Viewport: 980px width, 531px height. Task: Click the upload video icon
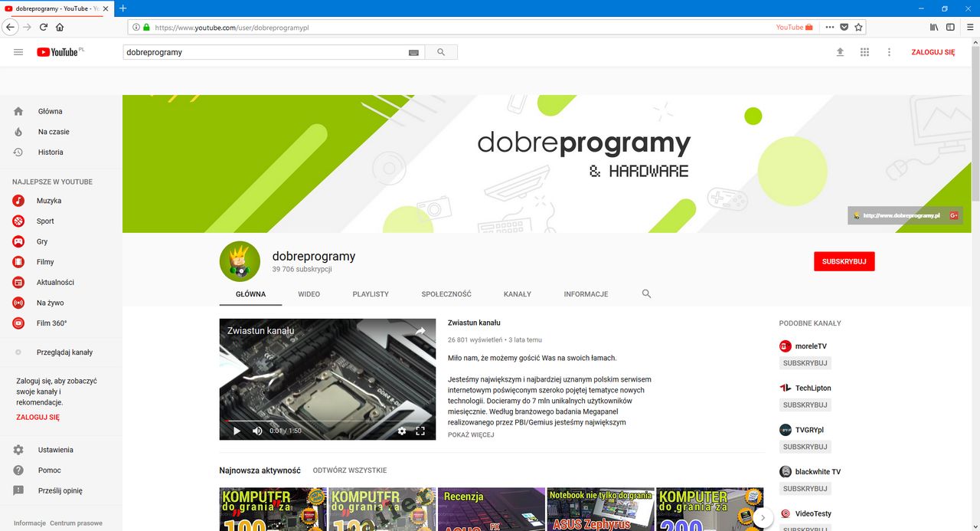840,52
